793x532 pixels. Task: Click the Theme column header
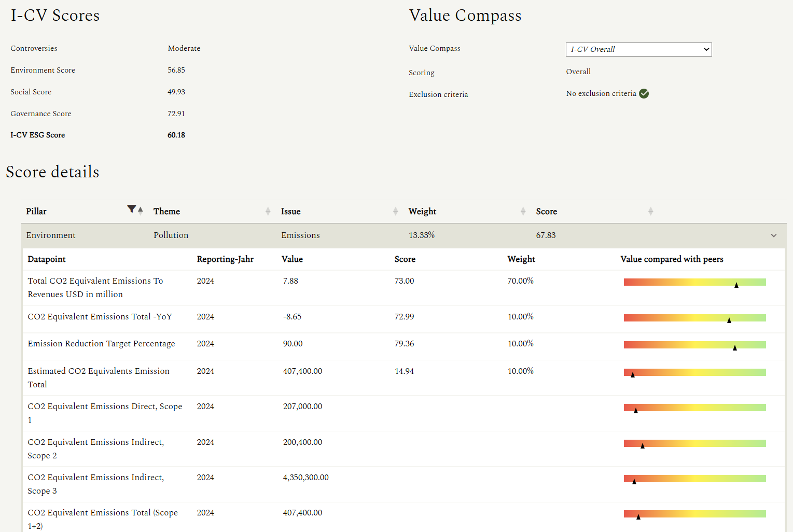point(166,212)
